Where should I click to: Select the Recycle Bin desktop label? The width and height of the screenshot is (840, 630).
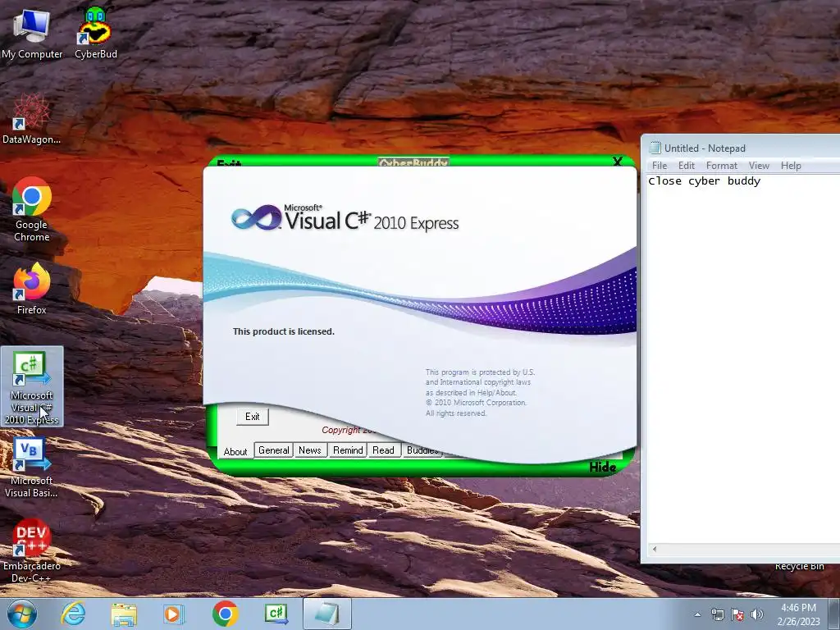pos(799,567)
